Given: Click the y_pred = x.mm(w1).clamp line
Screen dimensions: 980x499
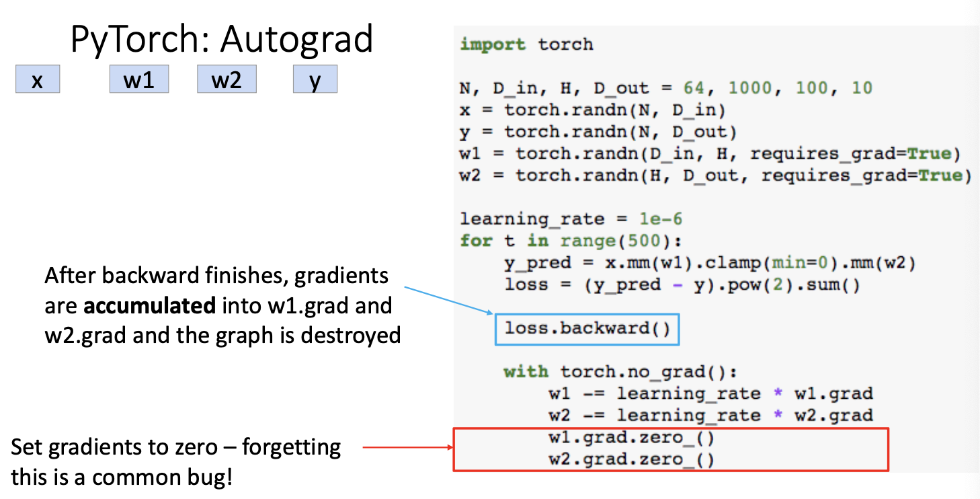Looking at the screenshot, I should click(x=710, y=263).
